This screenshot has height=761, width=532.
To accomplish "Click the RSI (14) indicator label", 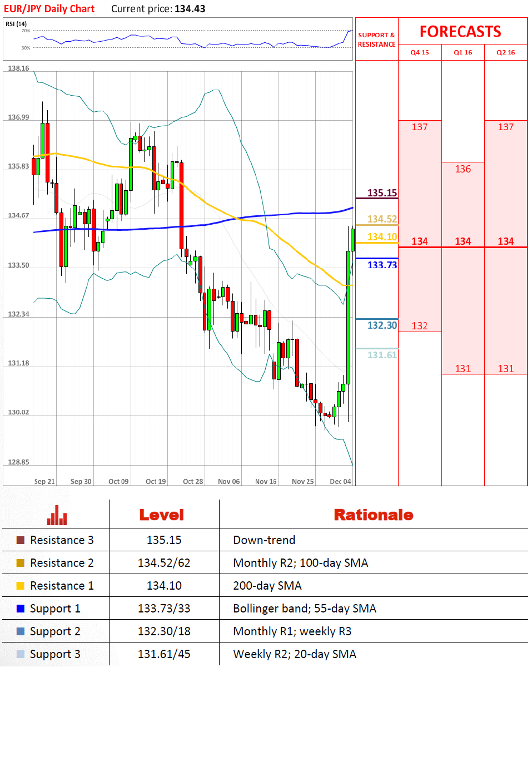I will (16, 24).
